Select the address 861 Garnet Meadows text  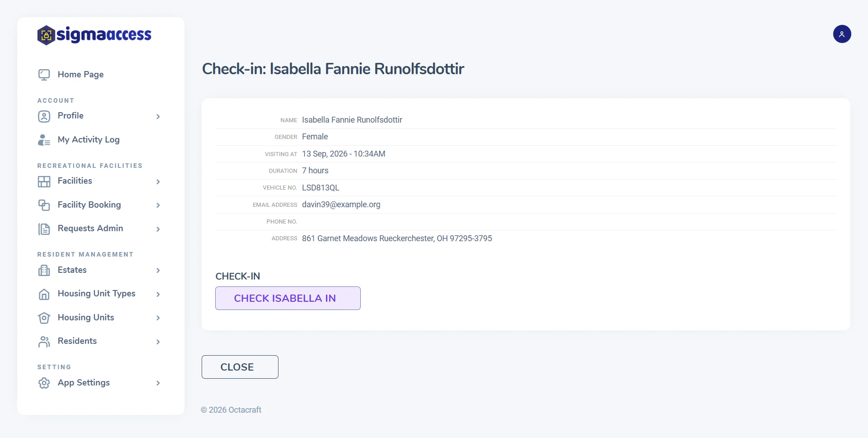397,238
